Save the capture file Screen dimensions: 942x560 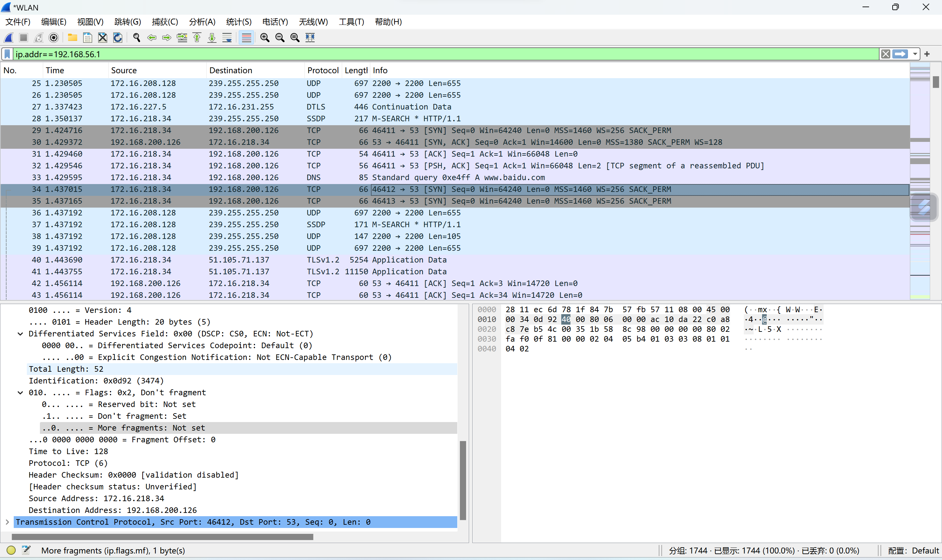click(87, 37)
